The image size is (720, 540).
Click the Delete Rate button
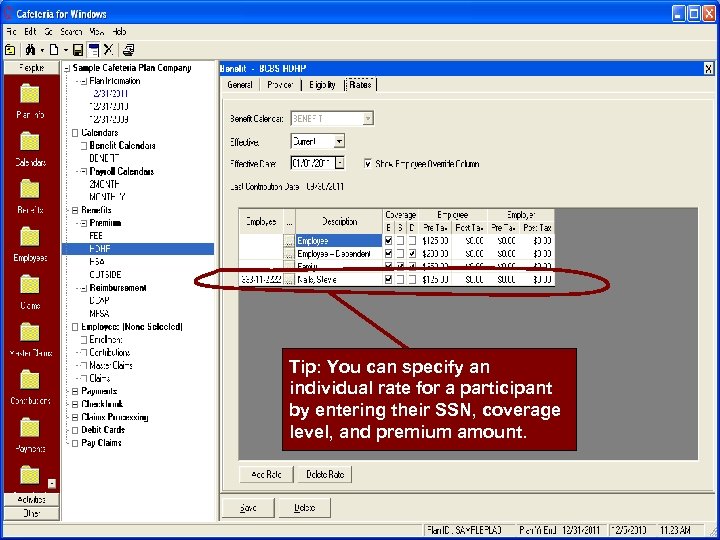point(325,474)
